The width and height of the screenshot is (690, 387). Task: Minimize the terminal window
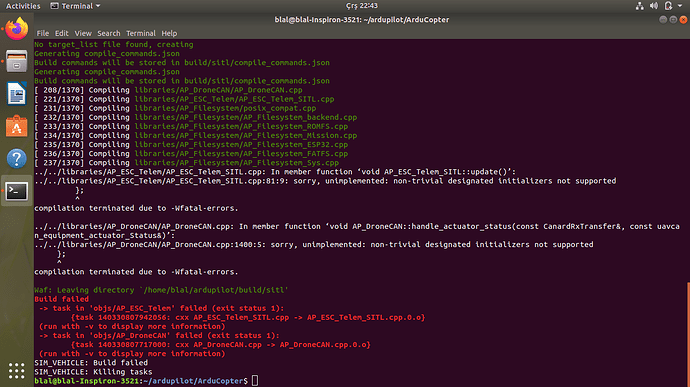[663, 19]
